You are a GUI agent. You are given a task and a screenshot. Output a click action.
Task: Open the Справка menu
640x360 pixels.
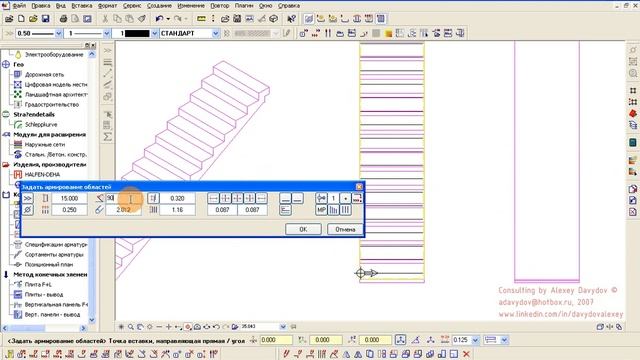point(289,6)
